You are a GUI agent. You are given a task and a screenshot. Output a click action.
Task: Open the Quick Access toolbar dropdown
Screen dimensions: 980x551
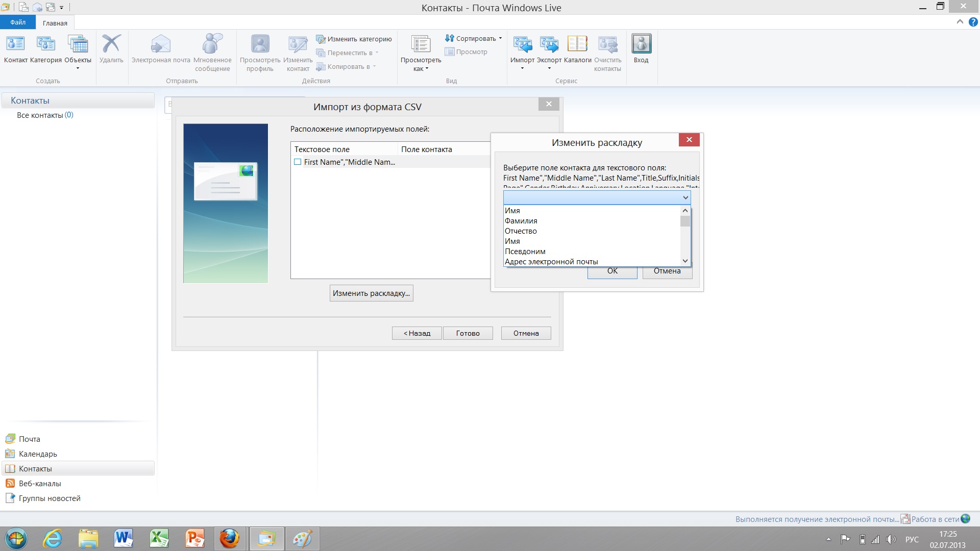point(61,8)
